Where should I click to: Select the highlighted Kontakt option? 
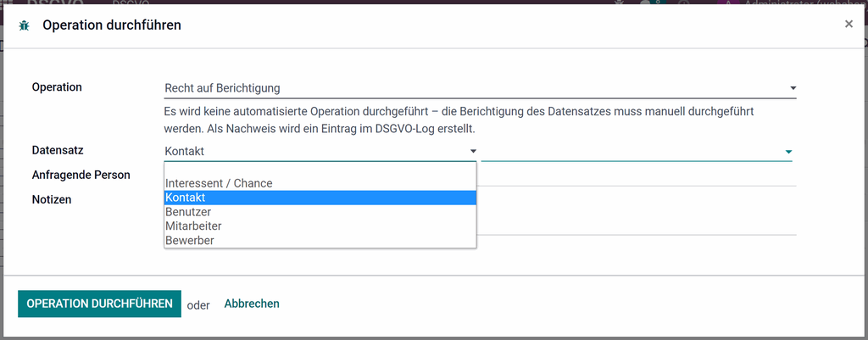tap(320, 198)
